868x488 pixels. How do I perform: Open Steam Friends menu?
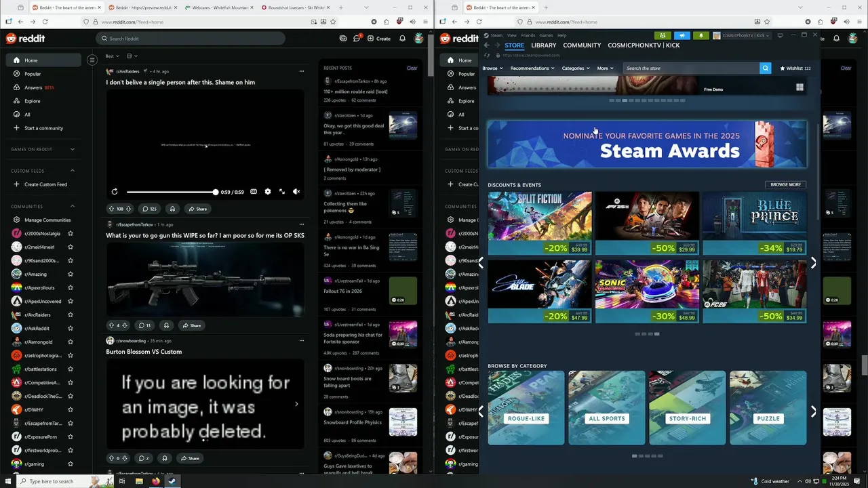(x=528, y=35)
